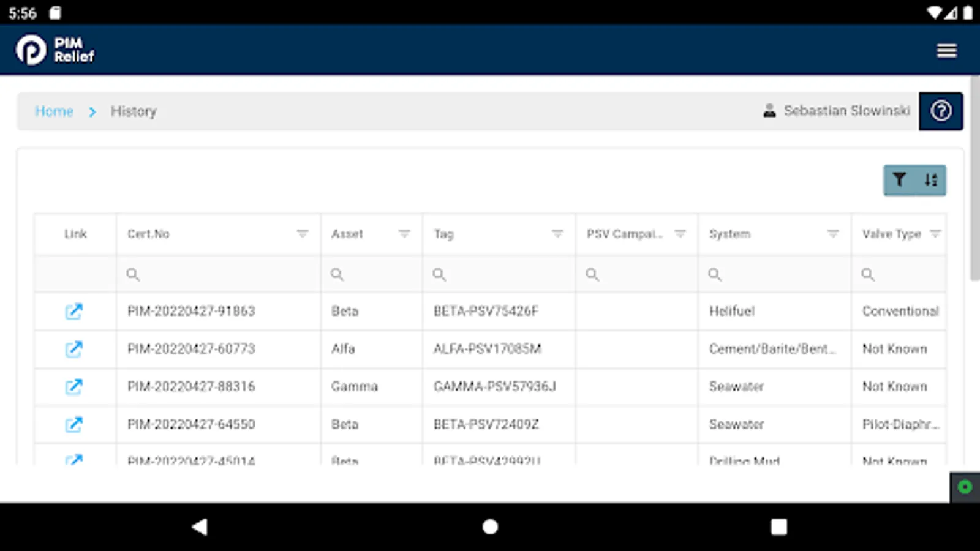Open the Cert.No column filter
This screenshot has height=551, width=980.
302,233
